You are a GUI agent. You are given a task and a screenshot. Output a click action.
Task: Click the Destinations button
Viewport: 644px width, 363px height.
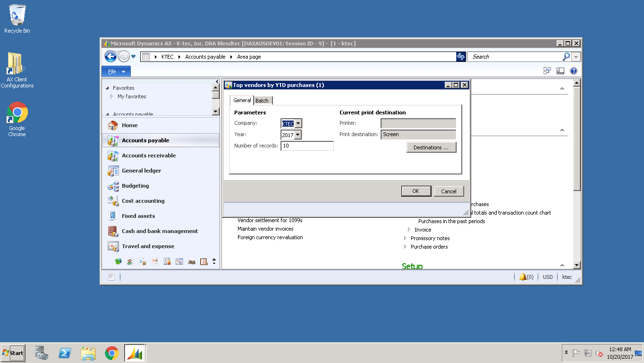point(431,147)
